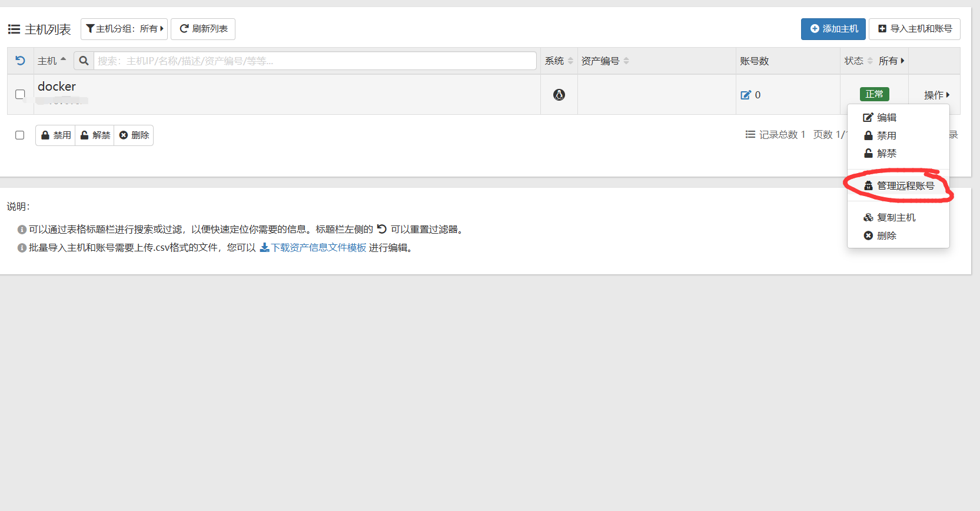
Task: Open the 下载资产信息文件模板 link
Action: click(313, 247)
